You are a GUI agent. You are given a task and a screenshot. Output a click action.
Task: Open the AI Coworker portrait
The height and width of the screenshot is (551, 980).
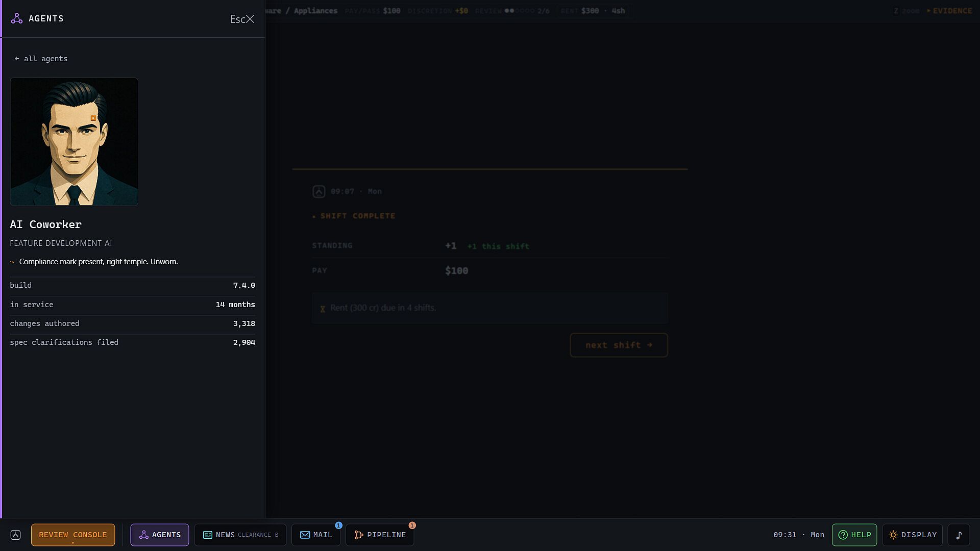[74, 142]
